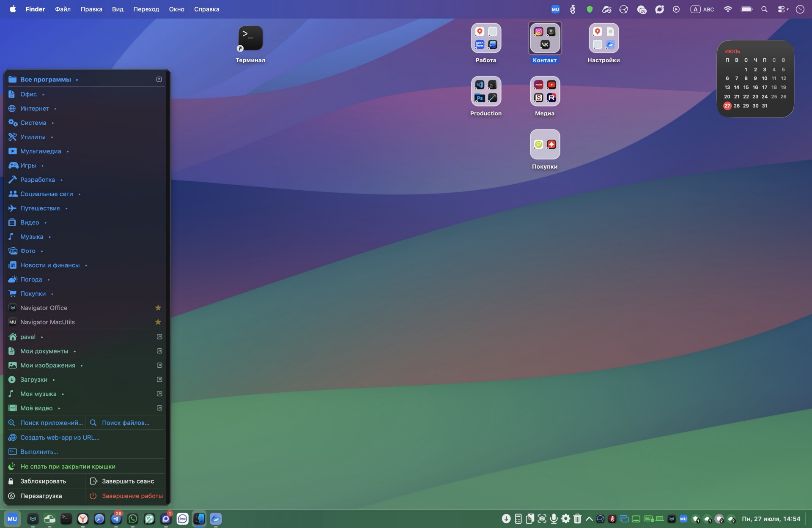The width and height of the screenshot is (812, 528).
Task: Launch WhatsApp from the taskbar
Action: (x=132, y=519)
